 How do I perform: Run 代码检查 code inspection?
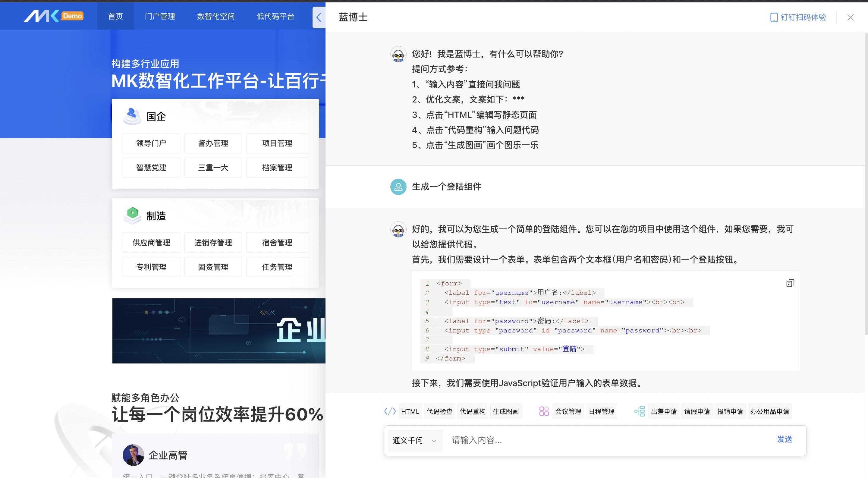point(439,411)
